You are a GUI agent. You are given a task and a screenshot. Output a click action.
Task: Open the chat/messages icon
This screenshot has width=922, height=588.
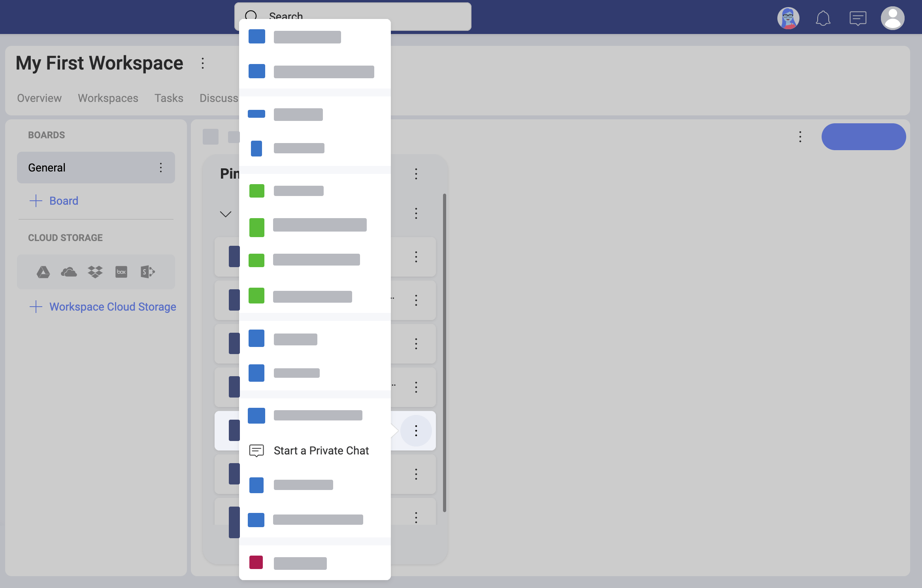858,17
